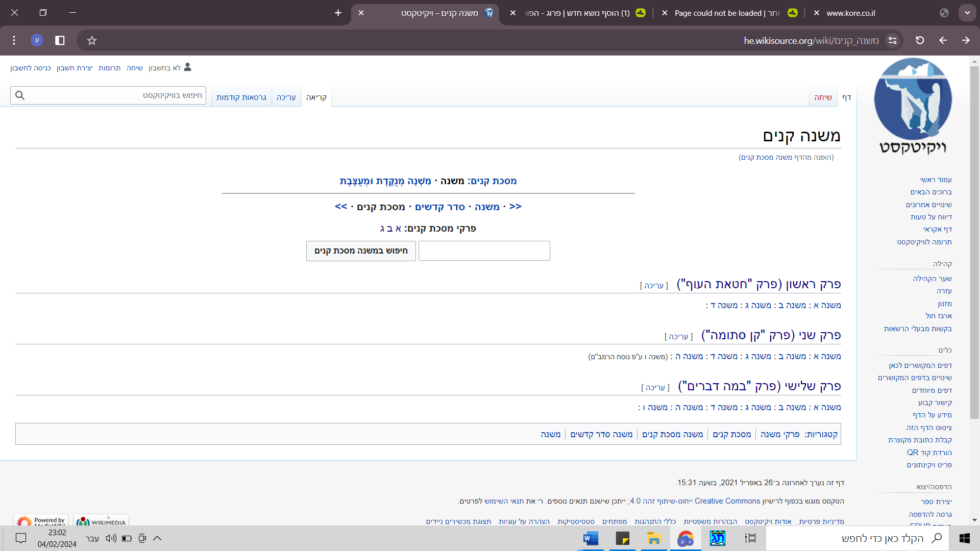Click the search magnifier icon in Wikisource search box
980x551 pixels.
point(20,95)
